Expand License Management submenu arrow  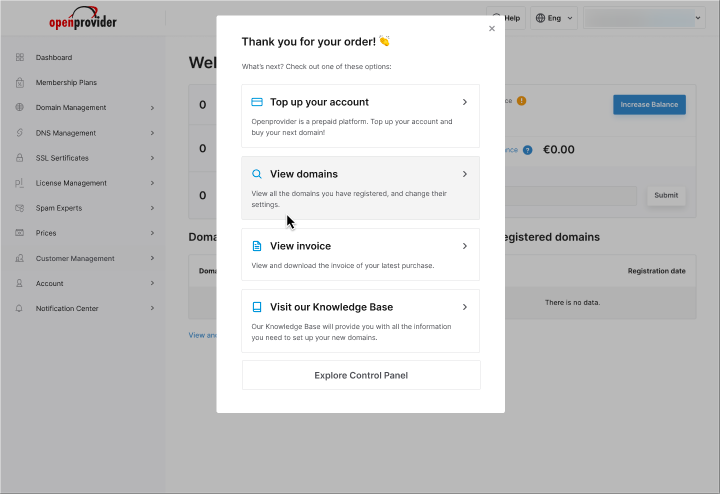pyautogui.click(x=152, y=183)
